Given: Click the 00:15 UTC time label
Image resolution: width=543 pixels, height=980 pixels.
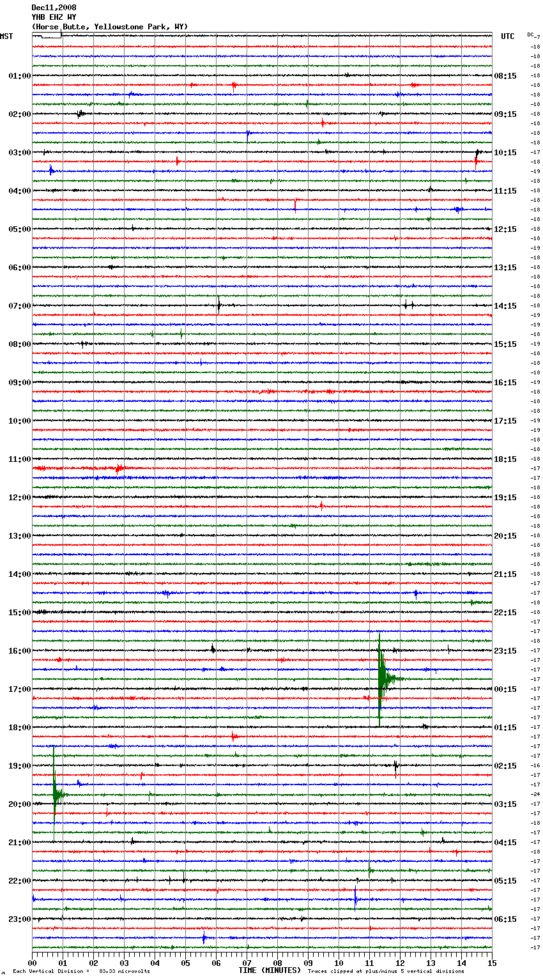Looking at the screenshot, I should (505, 689).
